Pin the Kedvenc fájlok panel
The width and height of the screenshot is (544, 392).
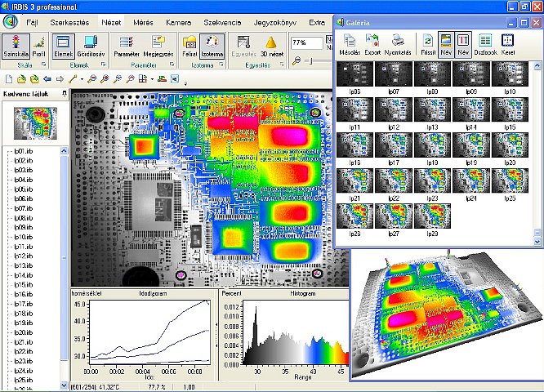click(65, 94)
